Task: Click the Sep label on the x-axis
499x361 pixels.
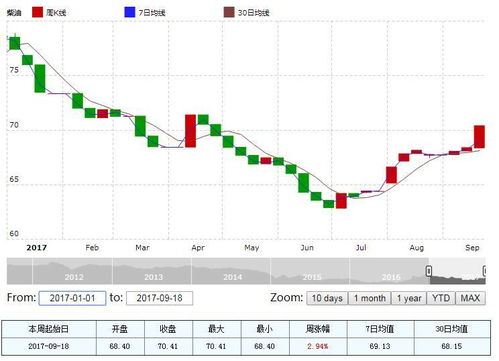Action: point(472,248)
